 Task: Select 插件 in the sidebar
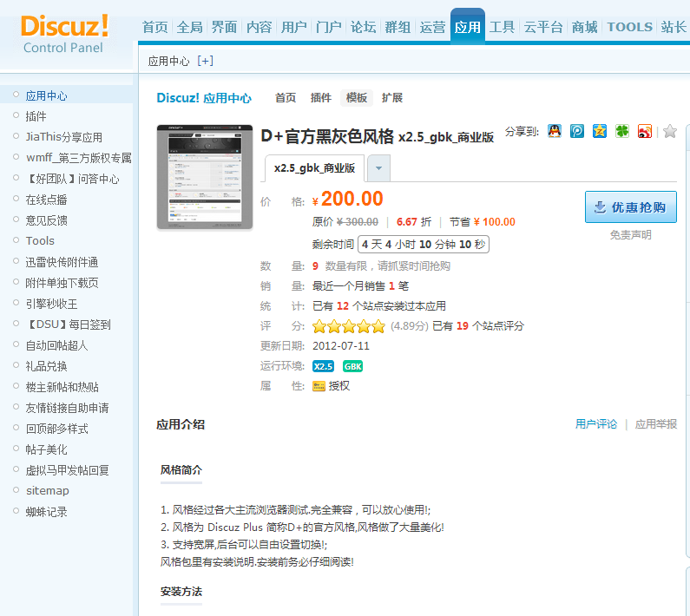click(36, 116)
